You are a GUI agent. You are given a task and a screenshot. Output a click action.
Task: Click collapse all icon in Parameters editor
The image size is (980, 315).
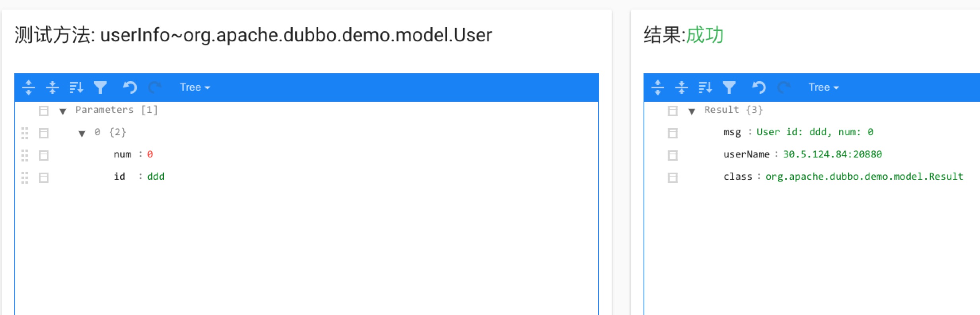point(52,87)
